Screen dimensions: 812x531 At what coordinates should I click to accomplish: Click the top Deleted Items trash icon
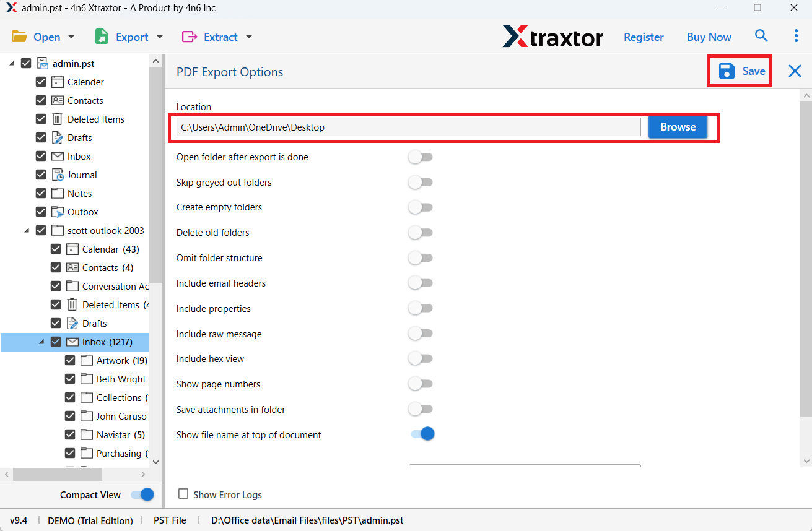coord(58,119)
